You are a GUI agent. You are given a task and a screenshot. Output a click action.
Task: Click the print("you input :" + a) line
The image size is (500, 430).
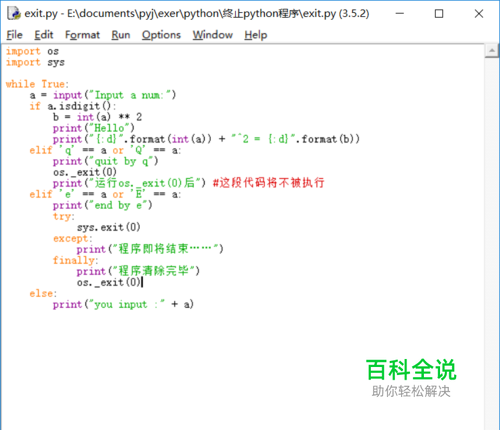click(x=123, y=304)
